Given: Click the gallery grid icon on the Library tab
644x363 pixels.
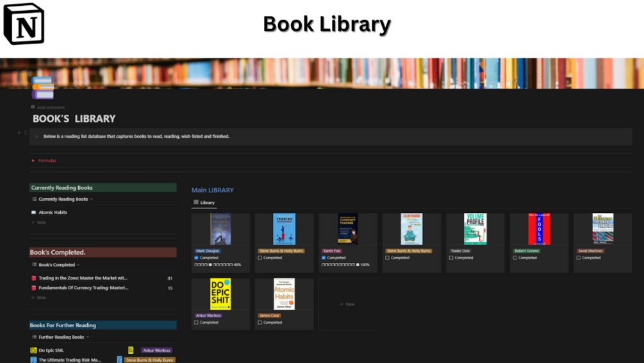Looking at the screenshot, I should [x=196, y=202].
